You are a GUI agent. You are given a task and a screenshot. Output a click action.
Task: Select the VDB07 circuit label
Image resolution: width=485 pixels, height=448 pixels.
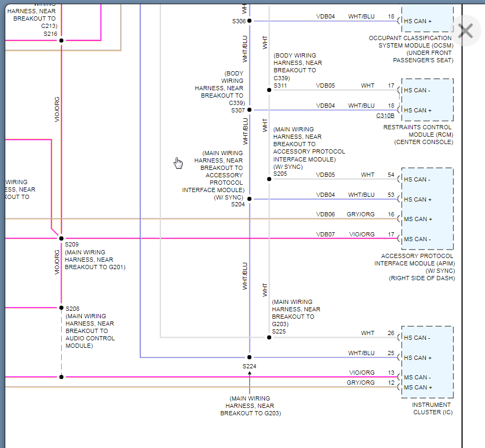point(326,234)
